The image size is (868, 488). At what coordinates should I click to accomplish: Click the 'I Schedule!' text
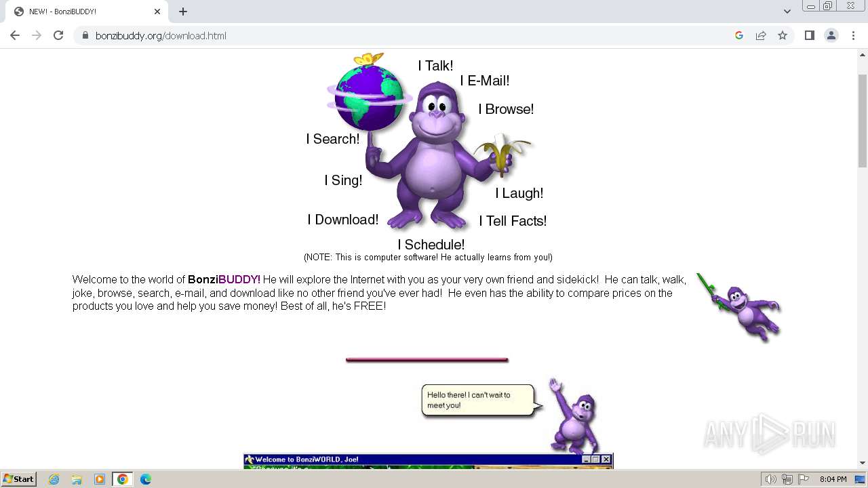[x=431, y=245]
